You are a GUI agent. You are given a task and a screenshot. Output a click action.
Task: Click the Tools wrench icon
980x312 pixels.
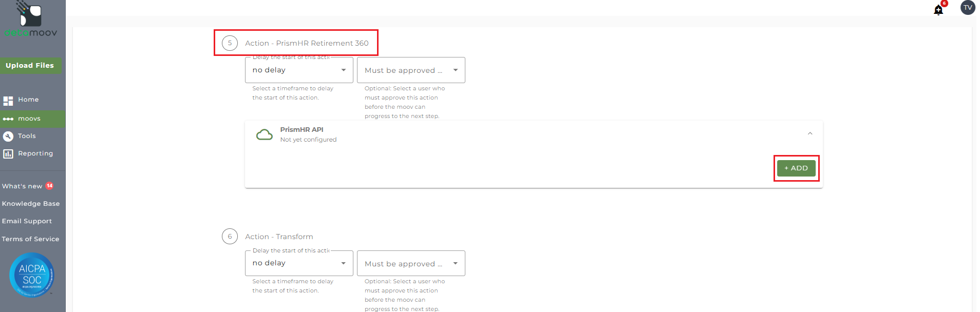[8, 136]
